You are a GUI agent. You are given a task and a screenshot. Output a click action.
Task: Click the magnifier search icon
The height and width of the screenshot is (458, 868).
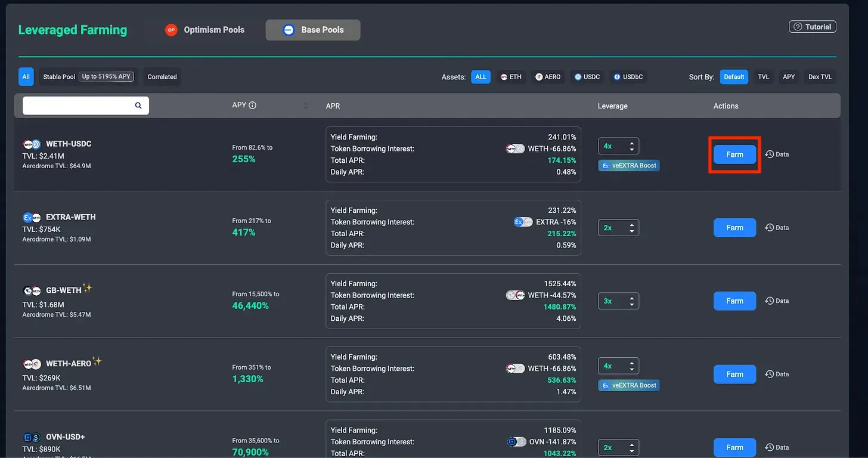pos(138,106)
